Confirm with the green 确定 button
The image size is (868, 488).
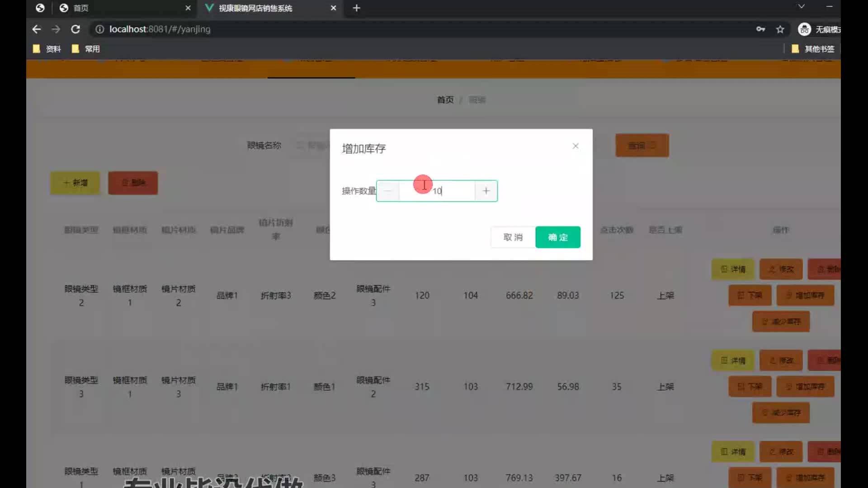[x=557, y=237]
